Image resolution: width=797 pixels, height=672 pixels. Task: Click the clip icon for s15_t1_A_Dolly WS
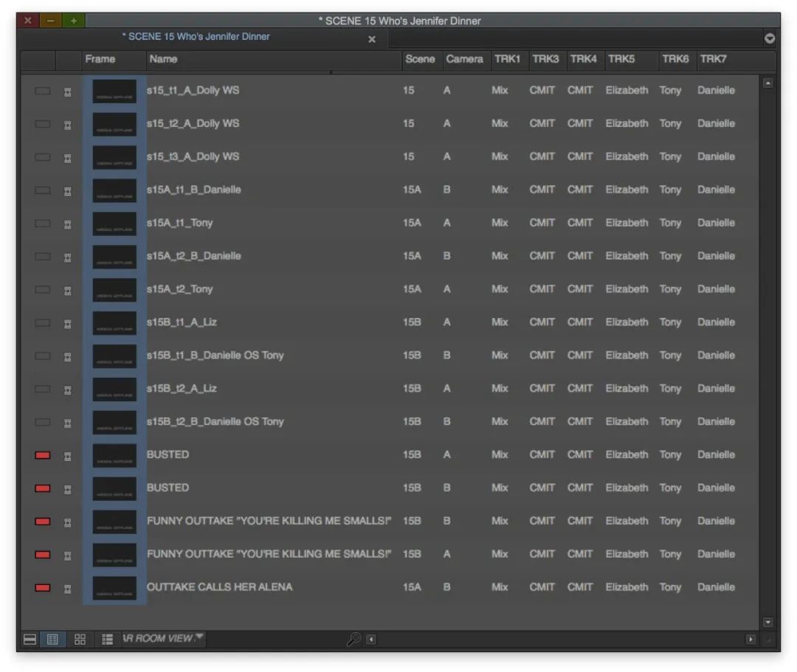tap(68, 91)
